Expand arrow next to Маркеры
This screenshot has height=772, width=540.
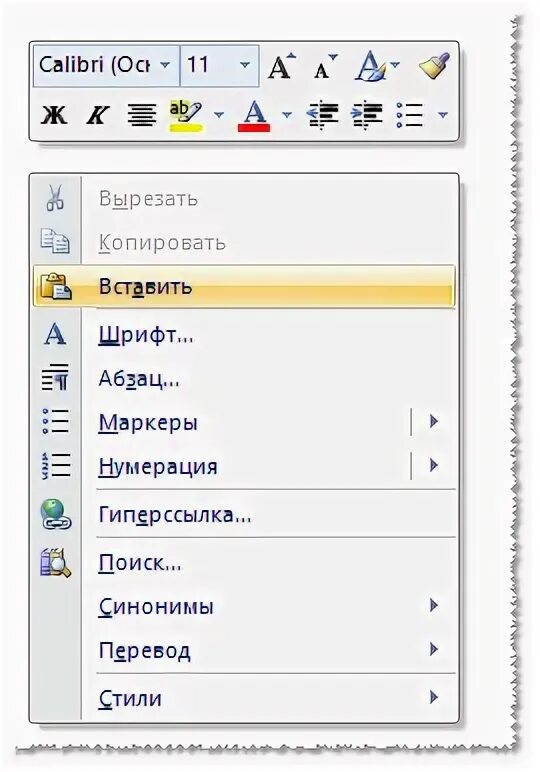point(434,421)
